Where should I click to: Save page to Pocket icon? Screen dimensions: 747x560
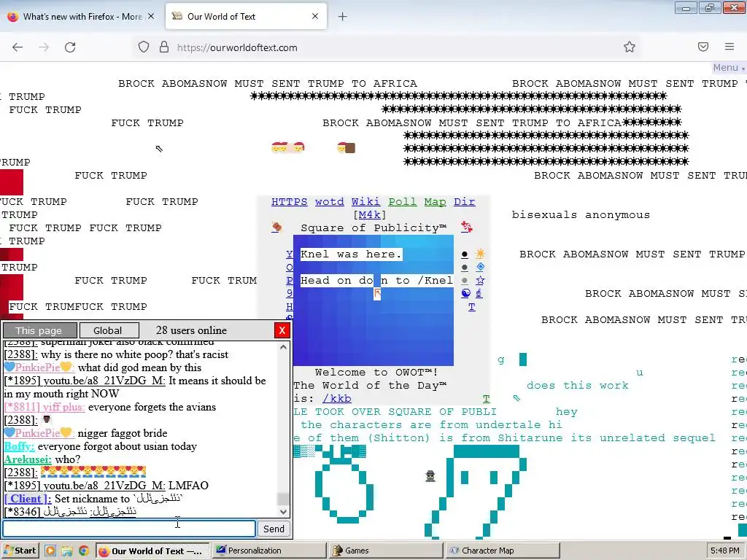pos(703,47)
